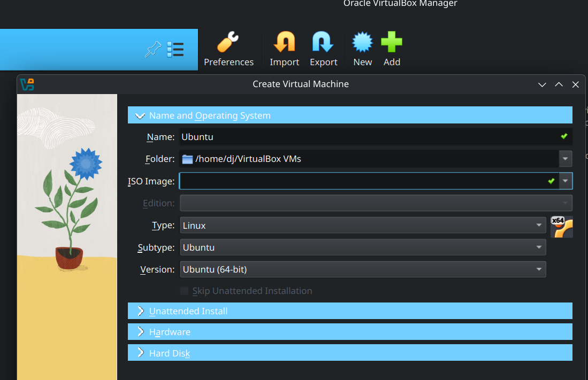Open VirtualBox Preferences from the toolbar

point(229,48)
